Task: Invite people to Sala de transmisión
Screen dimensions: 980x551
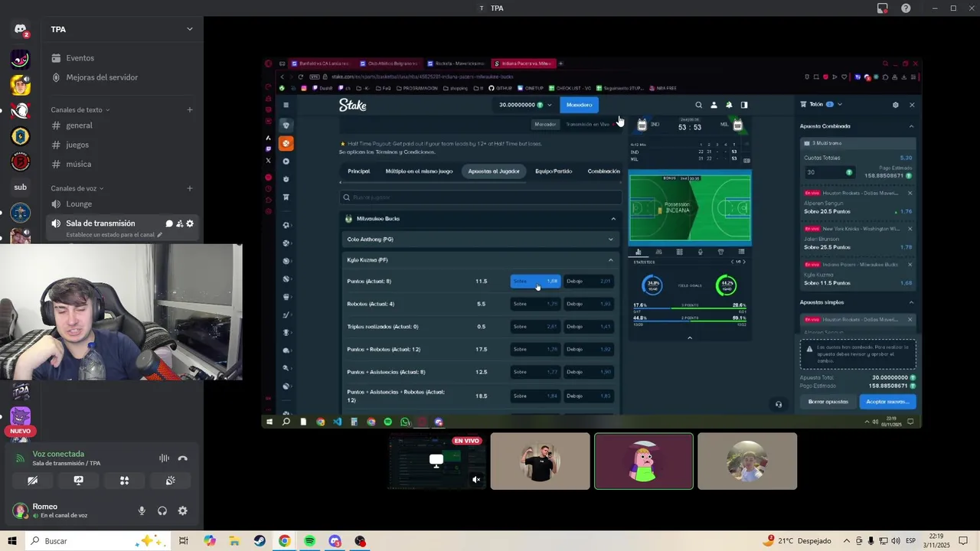Action: tap(179, 223)
